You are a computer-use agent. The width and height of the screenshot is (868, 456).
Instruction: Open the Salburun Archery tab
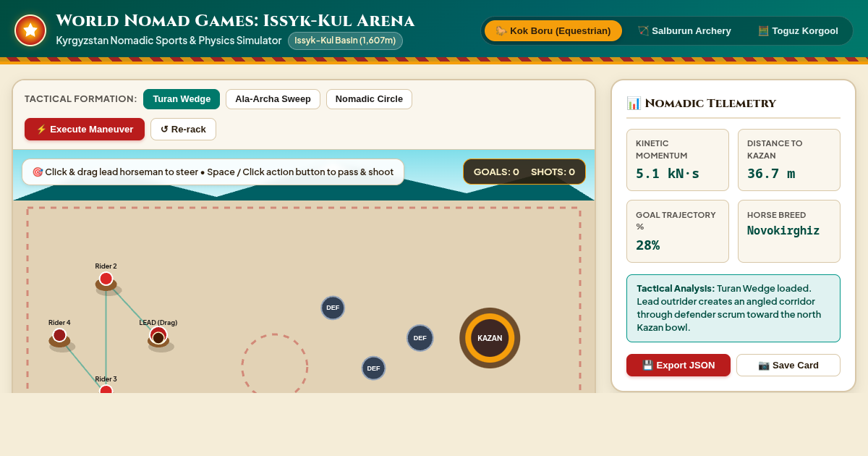point(684,30)
